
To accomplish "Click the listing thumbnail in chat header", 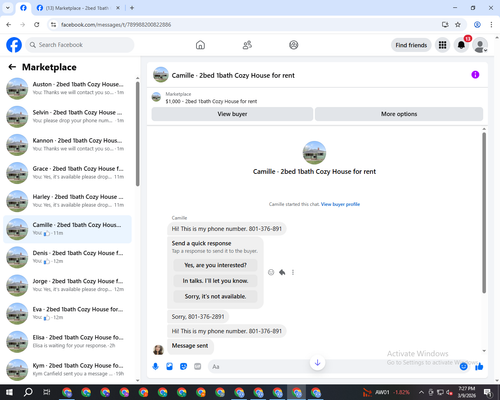I will click(161, 75).
